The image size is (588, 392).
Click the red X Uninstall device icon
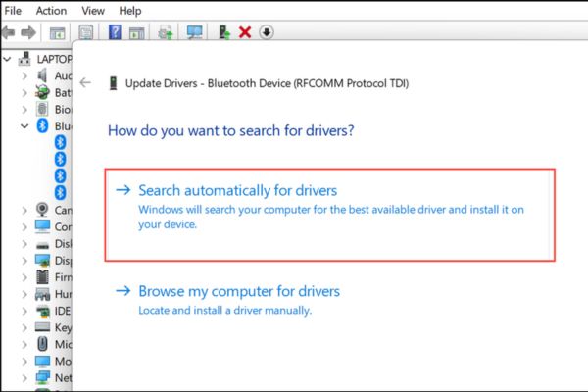245,32
